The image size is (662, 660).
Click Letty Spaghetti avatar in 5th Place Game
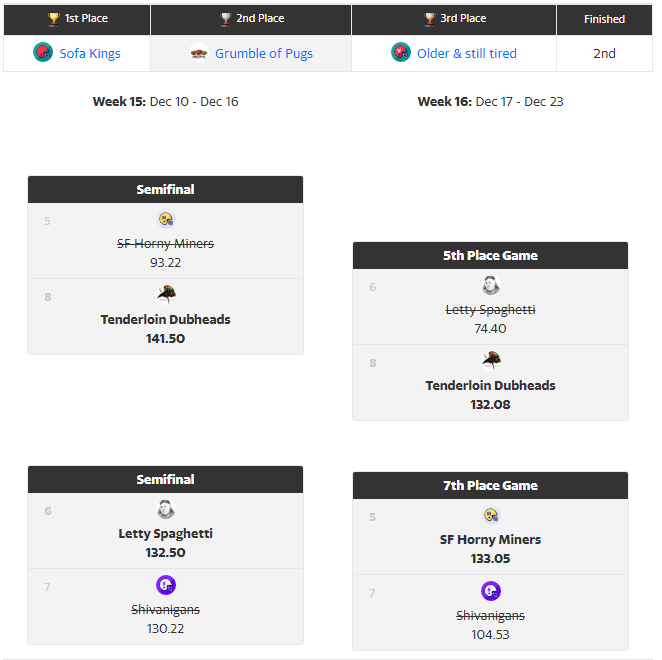click(x=491, y=285)
